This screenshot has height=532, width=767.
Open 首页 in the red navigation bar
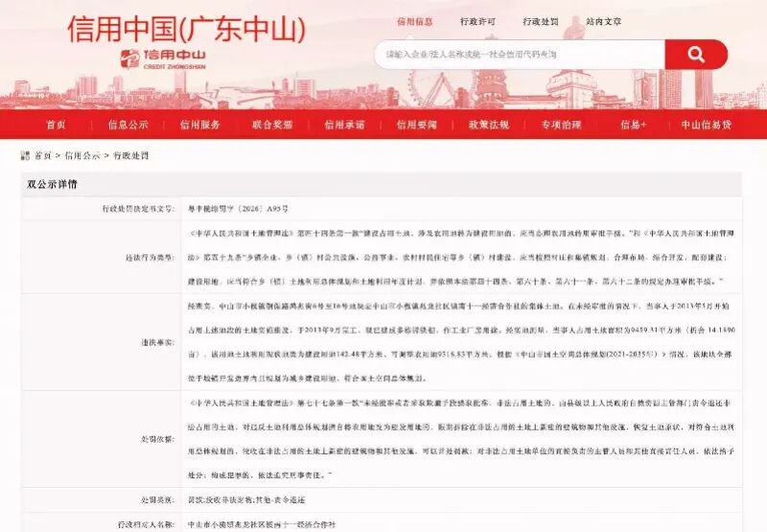[x=56, y=125]
